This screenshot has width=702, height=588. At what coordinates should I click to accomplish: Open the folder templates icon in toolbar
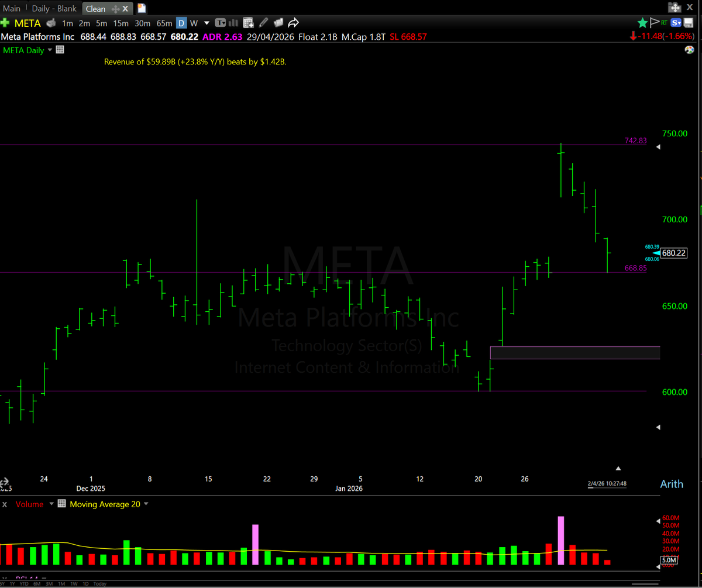click(x=278, y=23)
